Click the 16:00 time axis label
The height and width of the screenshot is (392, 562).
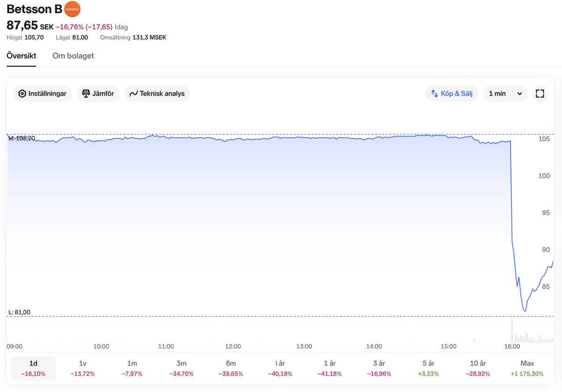point(512,347)
